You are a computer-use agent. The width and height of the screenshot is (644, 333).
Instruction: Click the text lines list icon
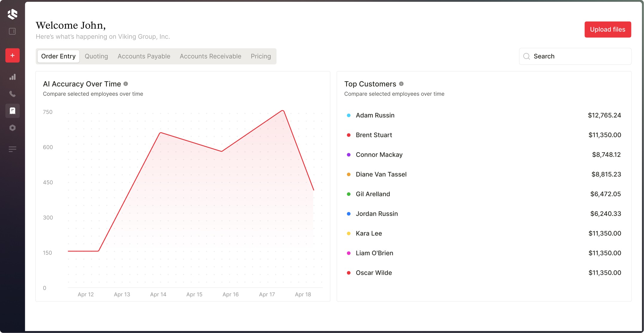[x=12, y=149]
